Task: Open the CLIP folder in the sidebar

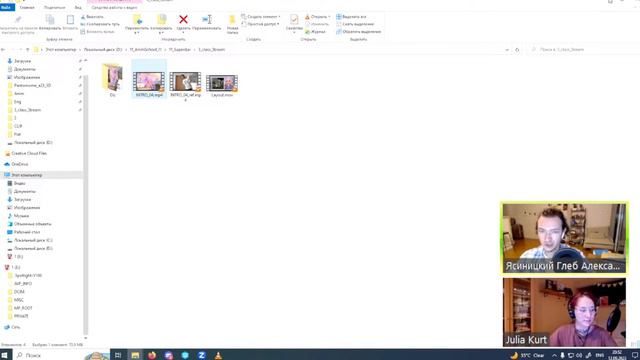Action: (x=18, y=126)
